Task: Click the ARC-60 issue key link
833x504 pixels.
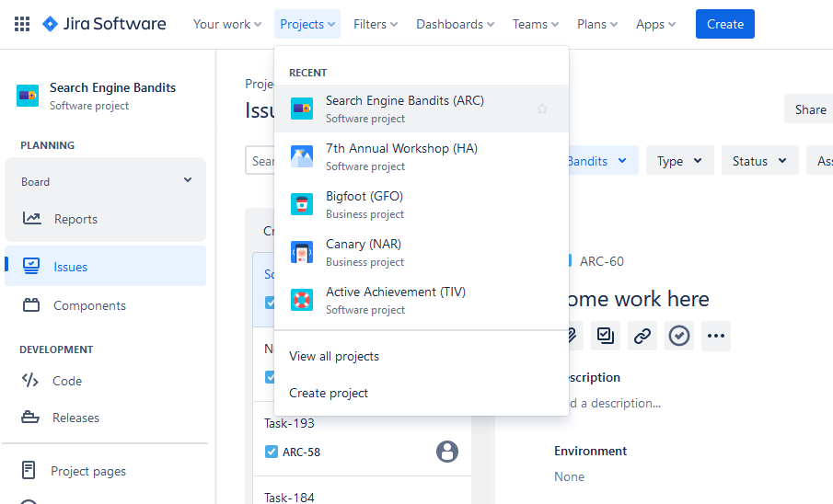Action: click(601, 261)
